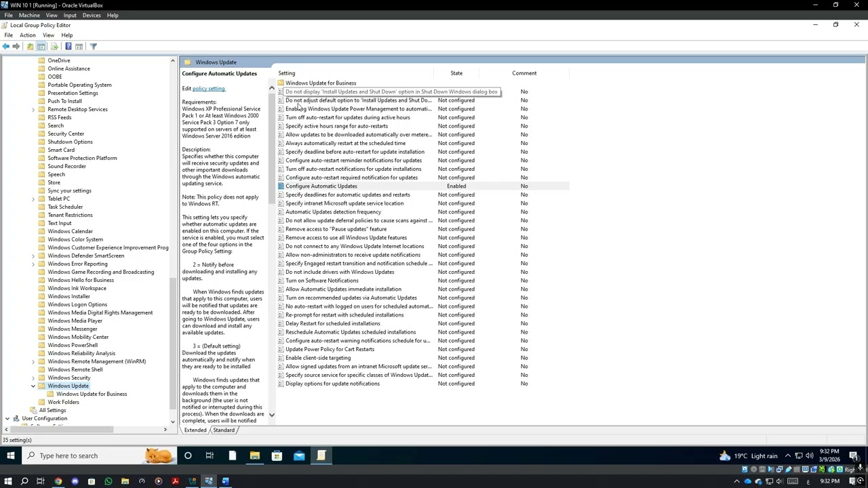Open File Explorer from the guest taskbar

(x=254, y=455)
